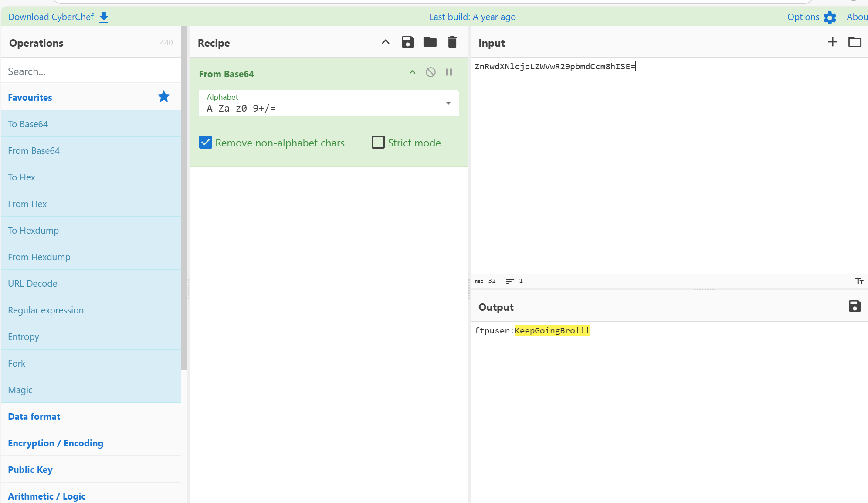Collapse the From Base64 operation chevron

412,72
